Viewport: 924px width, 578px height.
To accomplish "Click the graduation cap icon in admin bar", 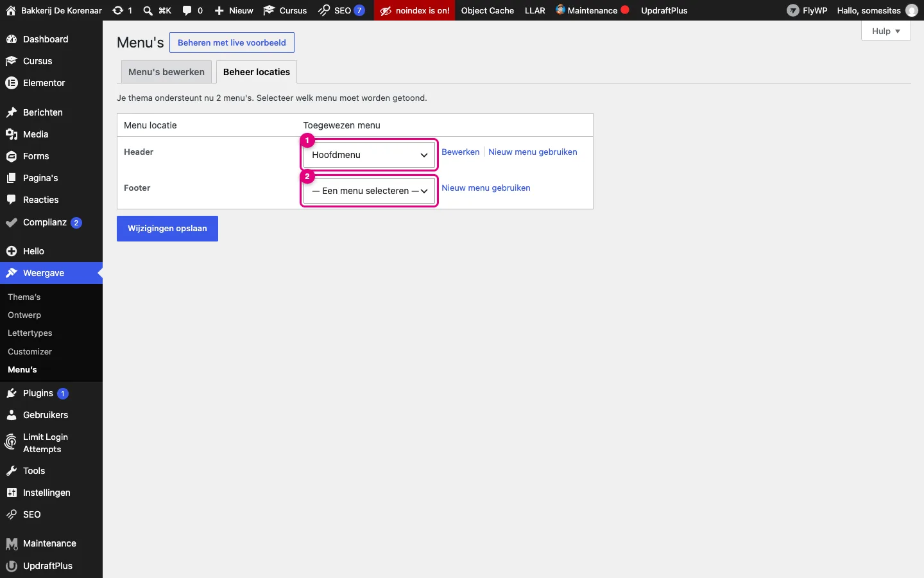I will (269, 10).
